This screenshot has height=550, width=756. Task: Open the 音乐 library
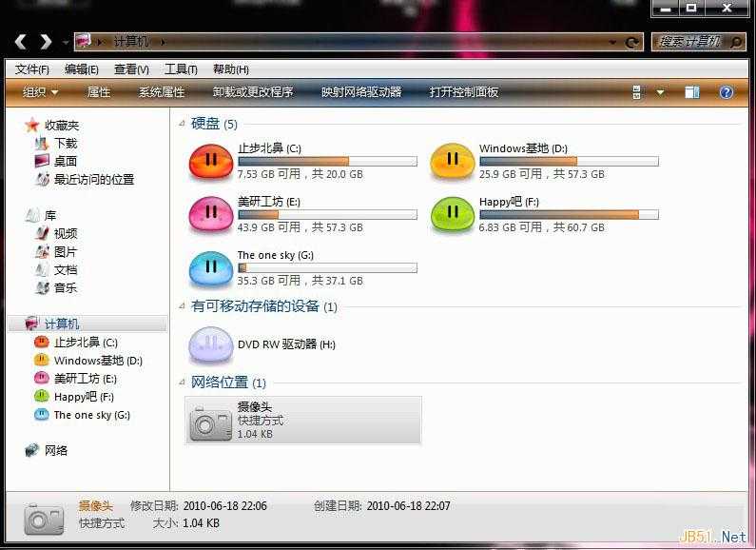point(66,288)
